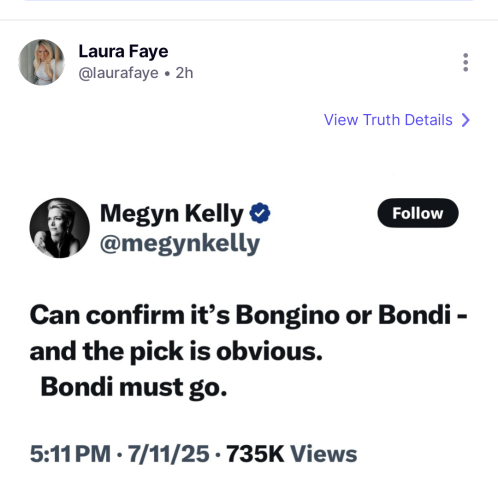Click the 735K Views count
The image size is (498, 500).
[292, 454]
